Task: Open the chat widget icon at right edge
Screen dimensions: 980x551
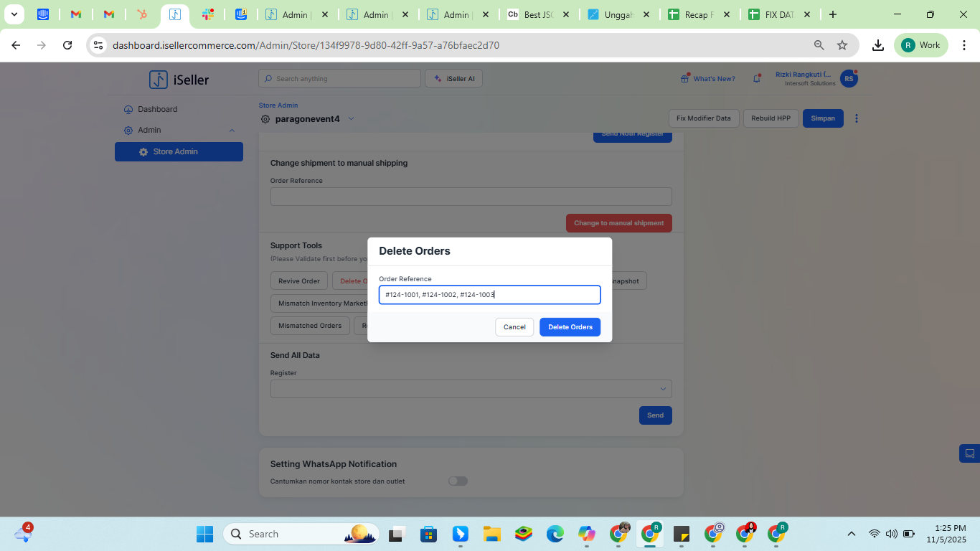Action: point(969,453)
